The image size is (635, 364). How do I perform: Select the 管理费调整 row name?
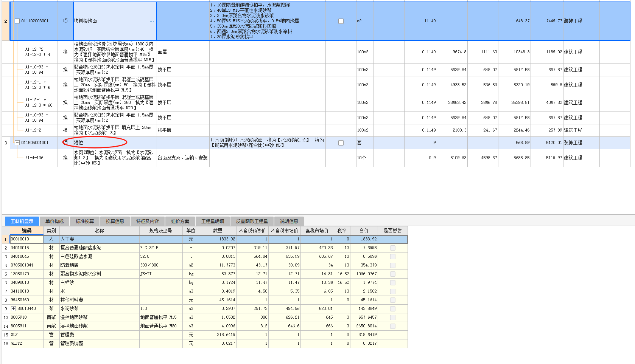100,344
